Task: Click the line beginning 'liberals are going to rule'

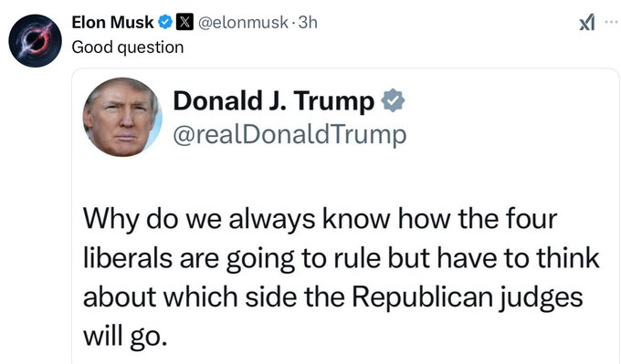Action: pyautogui.click(x=341, y=258)
